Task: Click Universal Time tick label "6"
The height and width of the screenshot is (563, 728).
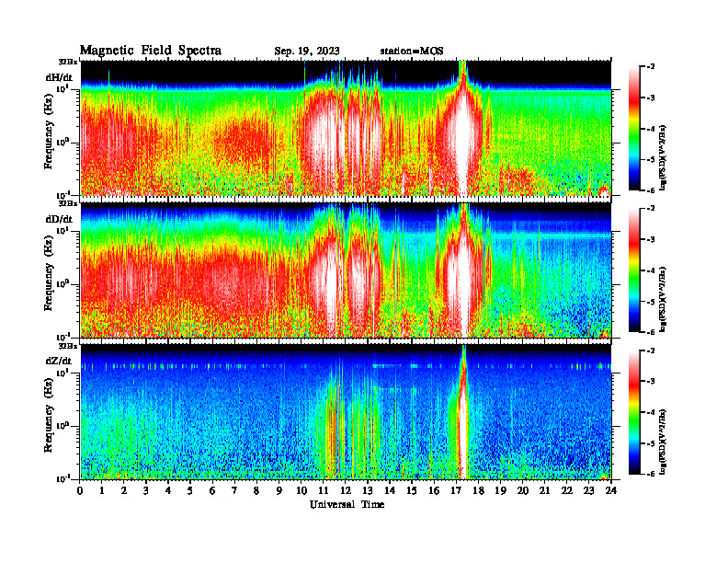Action: pos(213,491)
